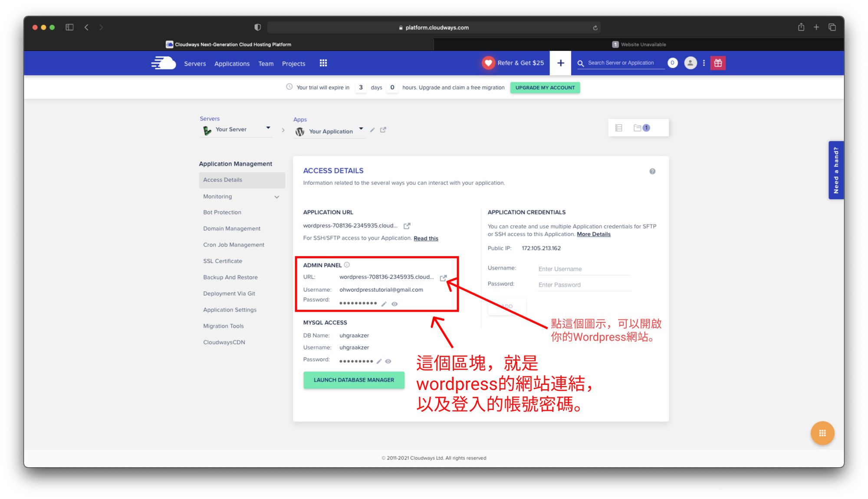Reveal MySQL password eye icon
The image size is (868, 499).
coord(388,361)
